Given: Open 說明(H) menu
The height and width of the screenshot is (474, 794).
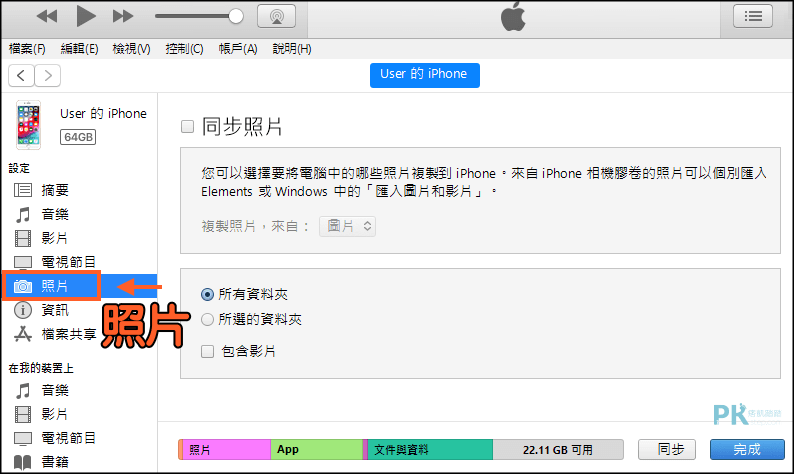Looking at the screenshot, I should click(x=292, y=49).
